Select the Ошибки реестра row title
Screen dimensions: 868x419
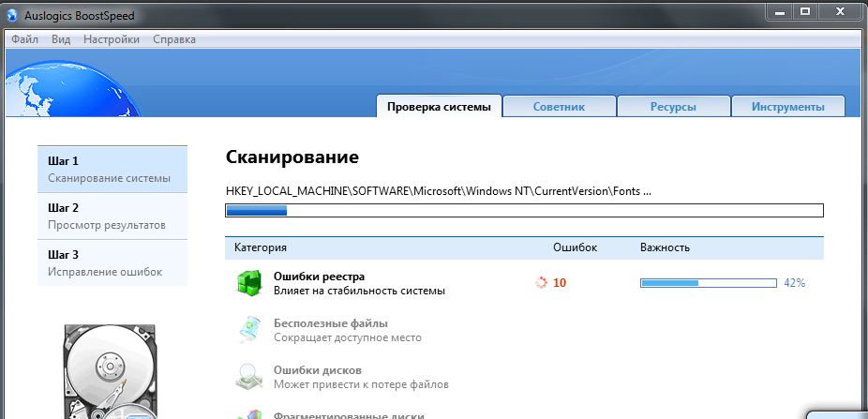coord(319,277)
